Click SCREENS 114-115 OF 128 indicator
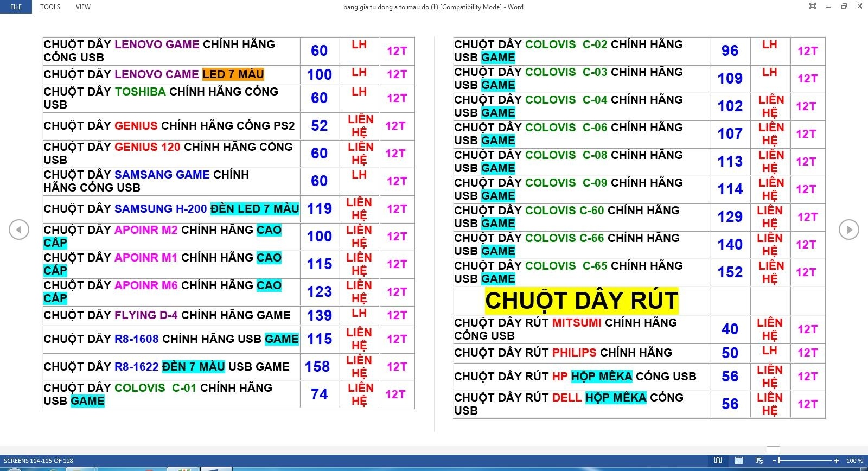Image resolution: width=868 pixels, height=471 pixels. [39, 461]
